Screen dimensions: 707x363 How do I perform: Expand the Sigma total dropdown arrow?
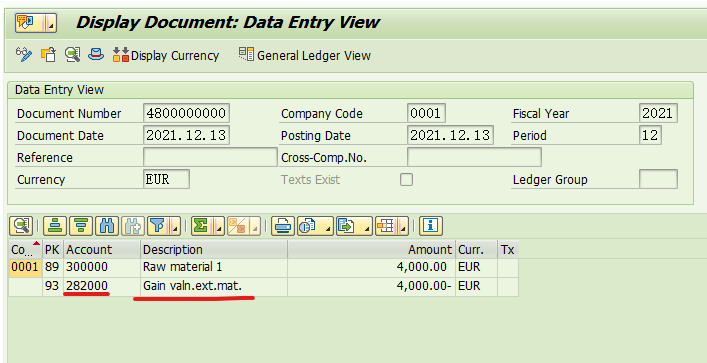(219, 226)
